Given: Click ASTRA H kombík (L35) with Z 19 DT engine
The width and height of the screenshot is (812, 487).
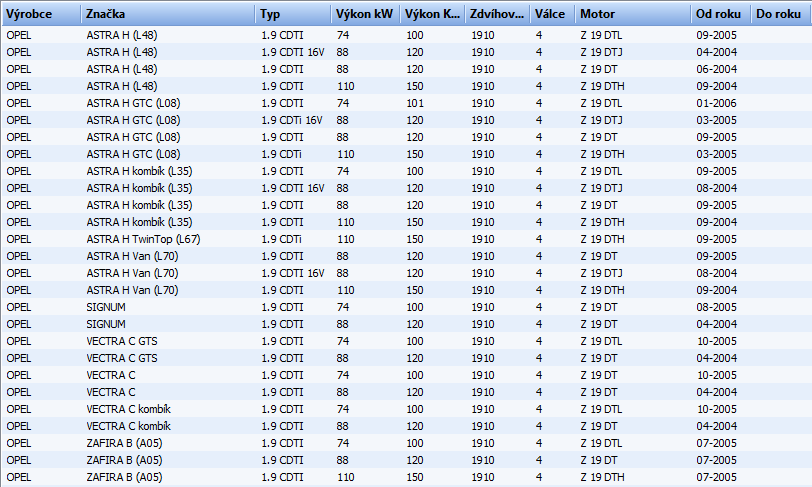Looking at the screenshot, I should [x=406, y=205].
